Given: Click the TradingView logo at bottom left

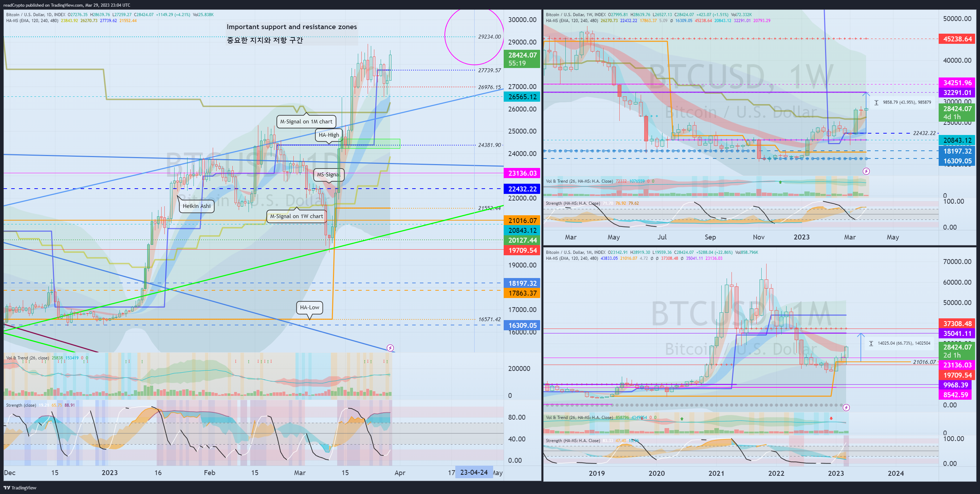Looking at the screenshot, I should (20, 488).
